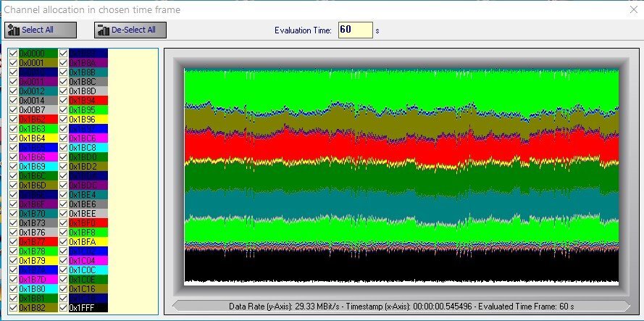Viewport: 644px width, 321px height.
Task: Pick the gray 0x1B73 color label
Action: click(x=38, y=223)
